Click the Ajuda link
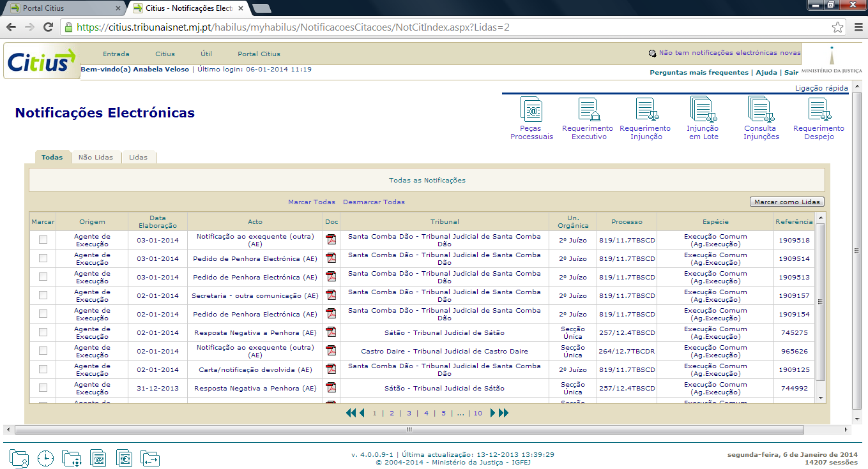The image size is (868, 469). [x=766, y=73]
